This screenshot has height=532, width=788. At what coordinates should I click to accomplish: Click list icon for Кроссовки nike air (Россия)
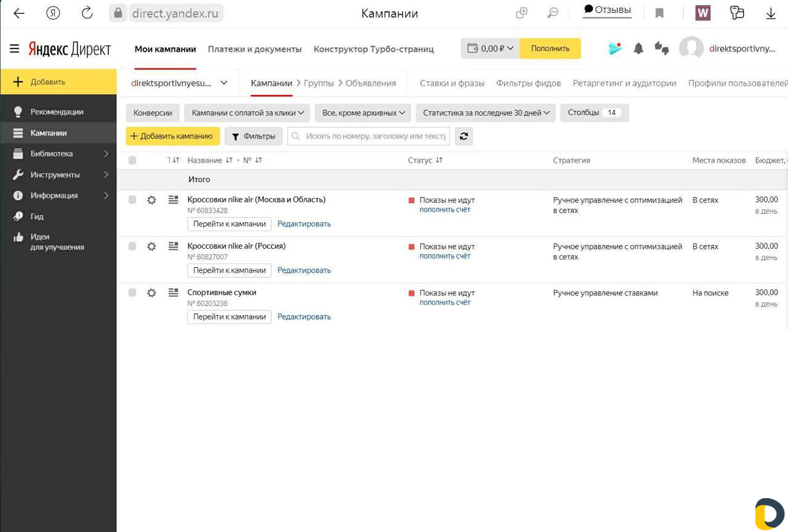pyautogui.click(x=173, y=246)
